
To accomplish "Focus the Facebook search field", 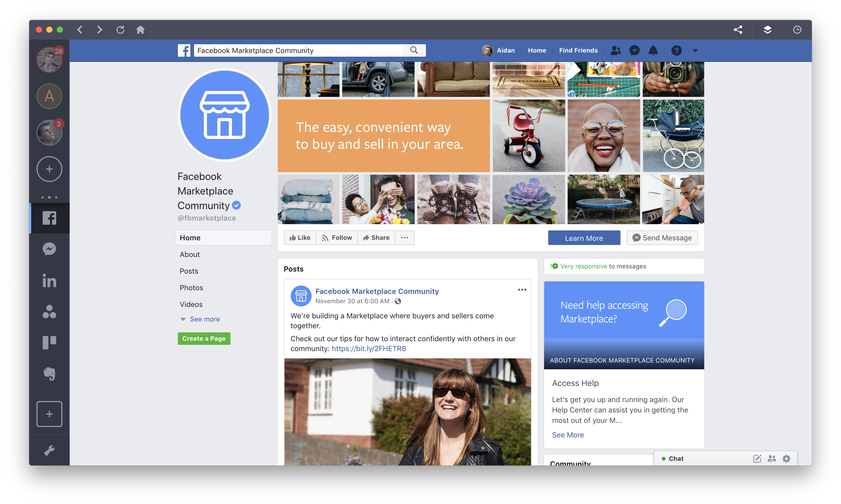I will [298, 50].
